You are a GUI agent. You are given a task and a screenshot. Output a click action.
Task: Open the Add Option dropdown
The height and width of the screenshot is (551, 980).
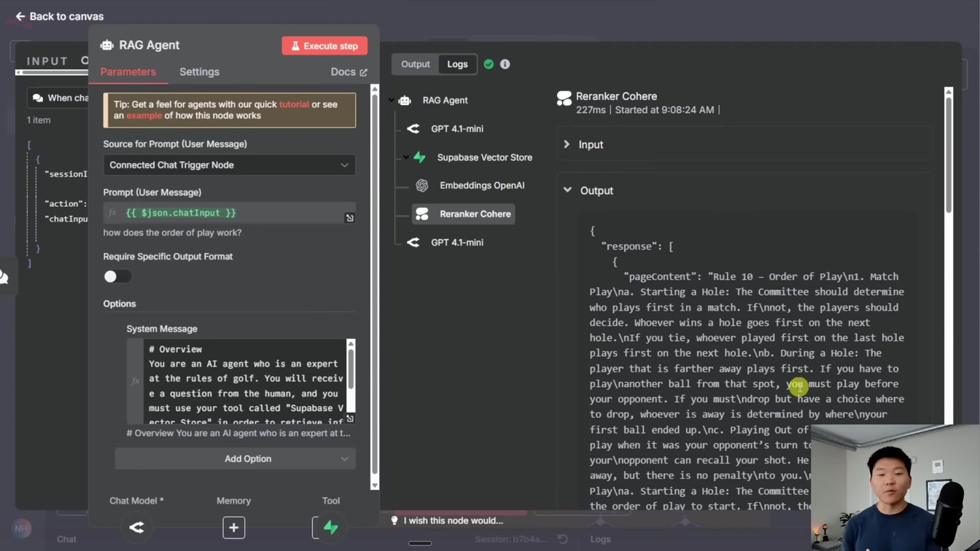[x=235, y=459]
